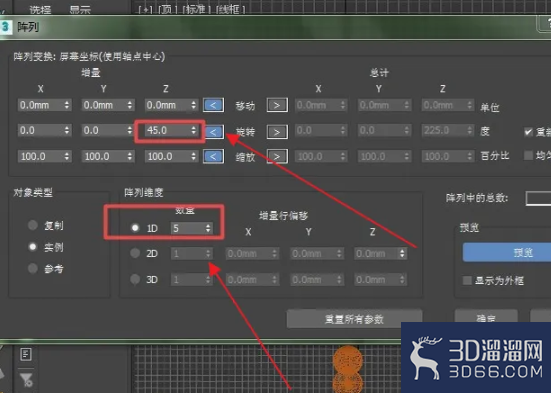Toggle the unchecked checkbox next to 百分比
The image size is (551, 393).
coord(528,155)
